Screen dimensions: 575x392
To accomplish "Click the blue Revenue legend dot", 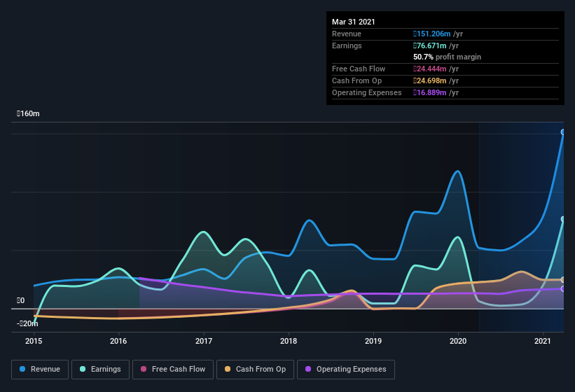I will click(x=23, y=369).
